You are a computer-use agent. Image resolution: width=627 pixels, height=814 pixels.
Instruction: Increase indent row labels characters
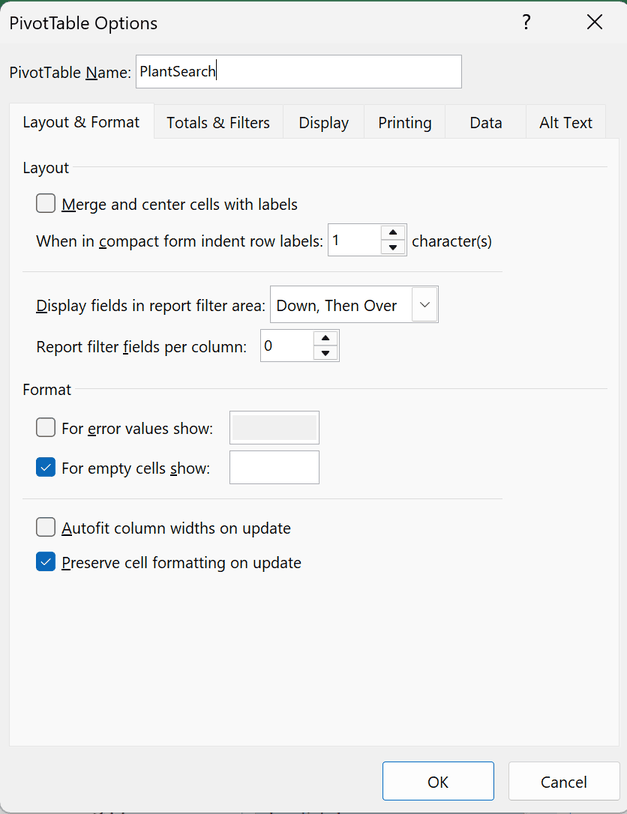[x=393, y=233]
